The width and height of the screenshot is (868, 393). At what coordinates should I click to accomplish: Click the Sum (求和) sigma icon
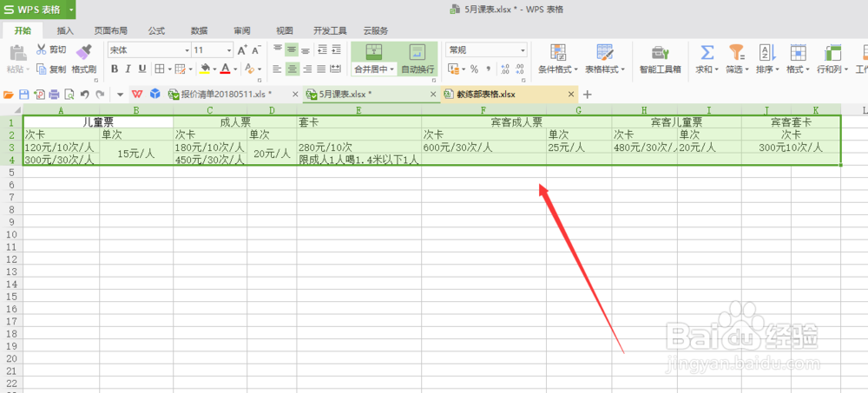click(707, 52)
